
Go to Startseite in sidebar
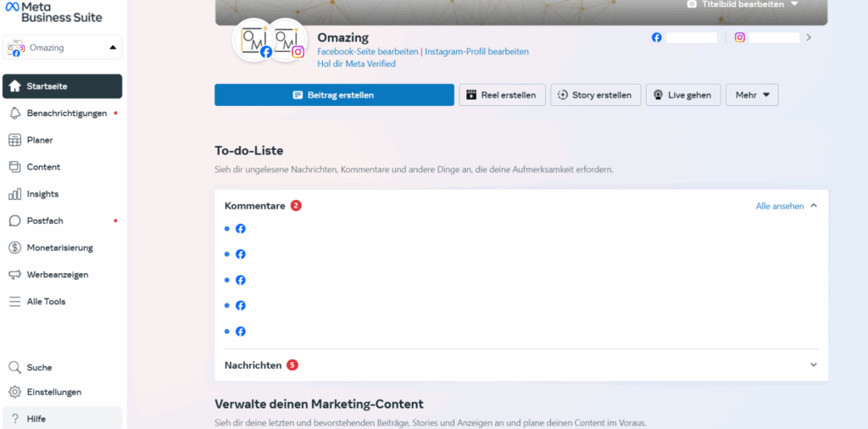coord(64,86)
